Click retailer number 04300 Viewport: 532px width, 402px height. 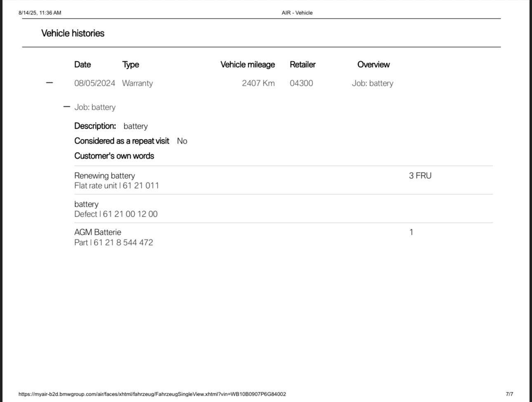tap(301, 83)
